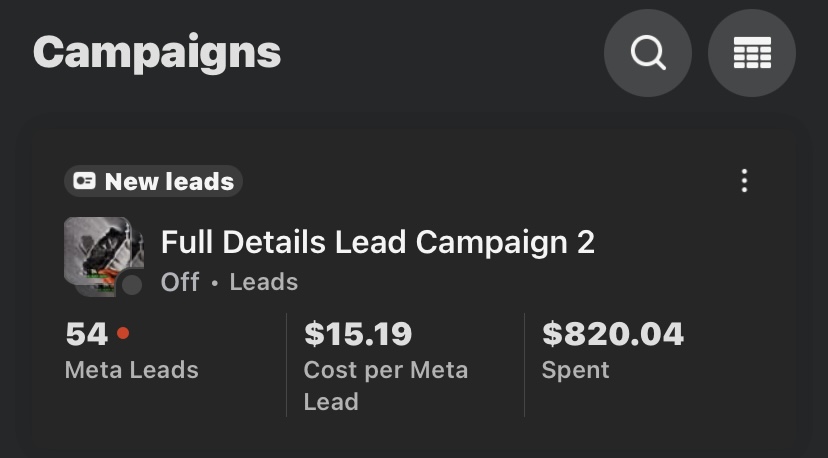The width and height of the screenshot is (828, 458).
Task: Click the Spent metric label
Action: point(575,370)
